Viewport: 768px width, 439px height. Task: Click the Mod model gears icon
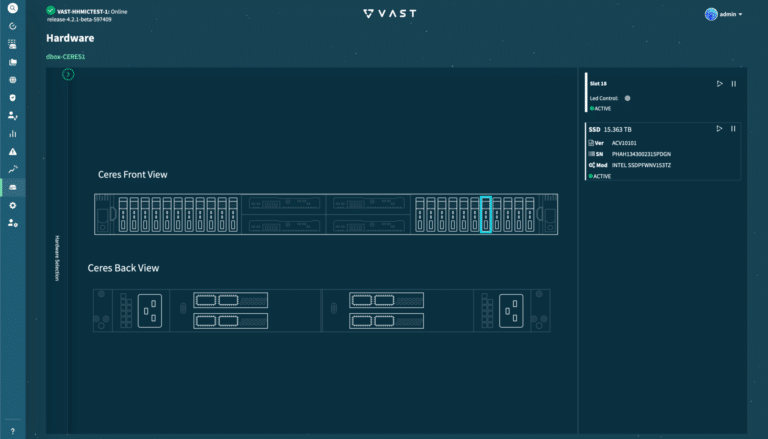click(x=592, y=165)
